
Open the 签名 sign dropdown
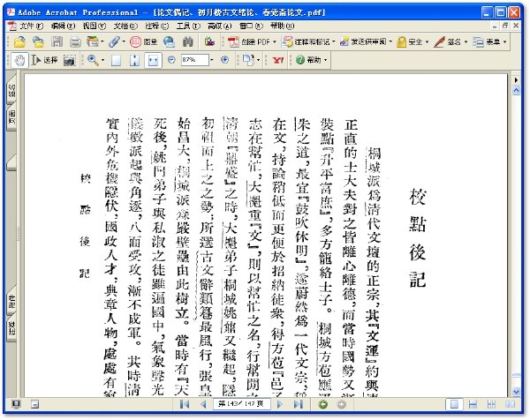pos(450,41)
